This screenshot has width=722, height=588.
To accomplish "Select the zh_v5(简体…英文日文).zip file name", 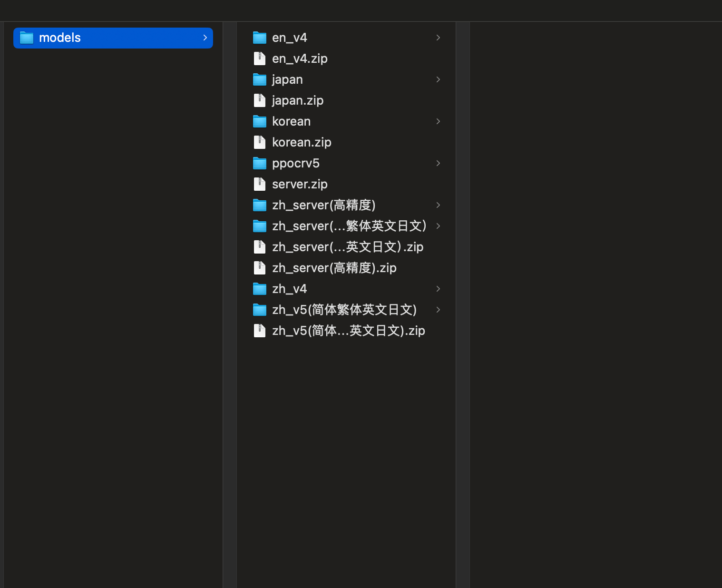I will (x=349, y=331).
